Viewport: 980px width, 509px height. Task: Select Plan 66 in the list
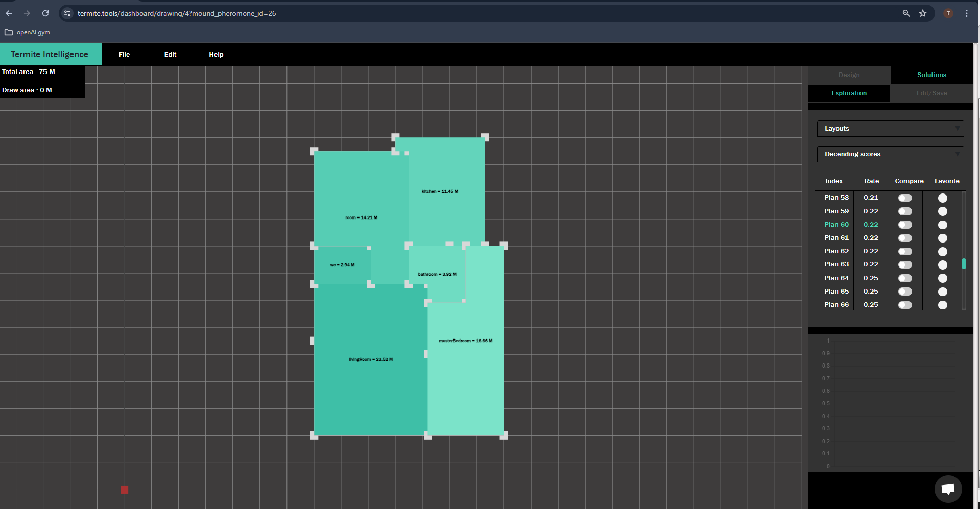pyautogui.click(x=836, y=305)
